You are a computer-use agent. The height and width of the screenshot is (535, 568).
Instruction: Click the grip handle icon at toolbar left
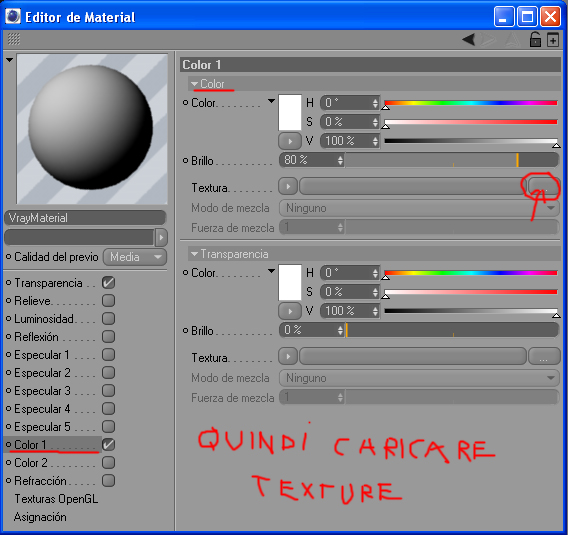coord(14,39)
